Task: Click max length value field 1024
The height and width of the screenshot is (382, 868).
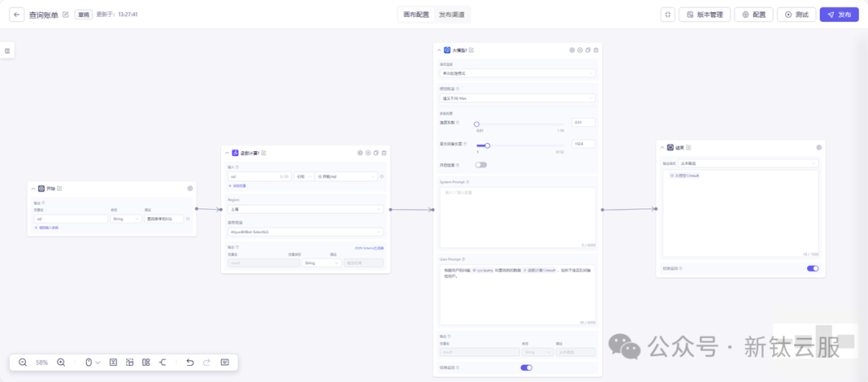Action: (583, 144)
